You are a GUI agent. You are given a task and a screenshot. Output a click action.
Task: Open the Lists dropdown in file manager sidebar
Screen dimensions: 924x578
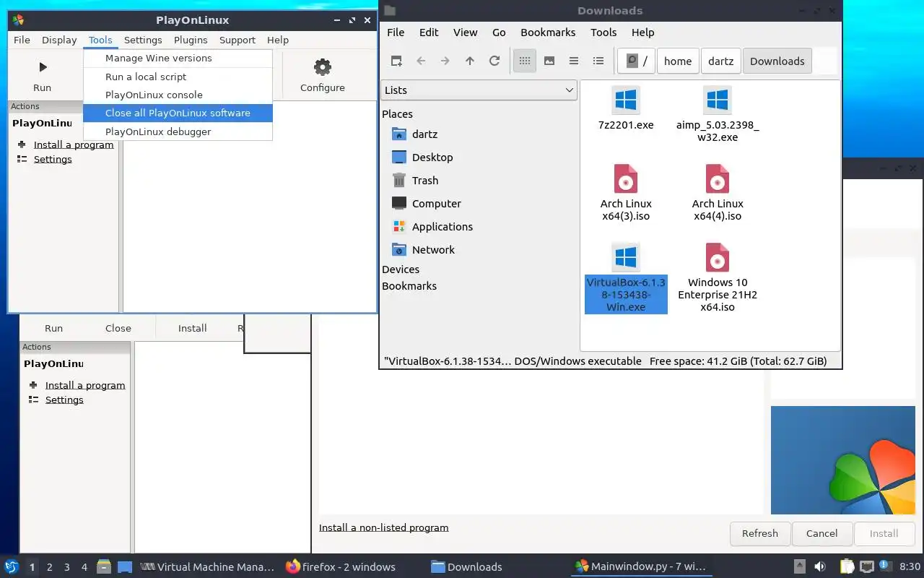pos(479,90)
